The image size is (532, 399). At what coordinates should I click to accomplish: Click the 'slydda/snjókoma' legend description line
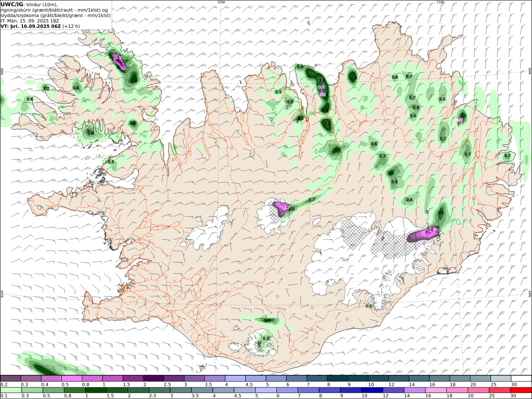point(56,15)
